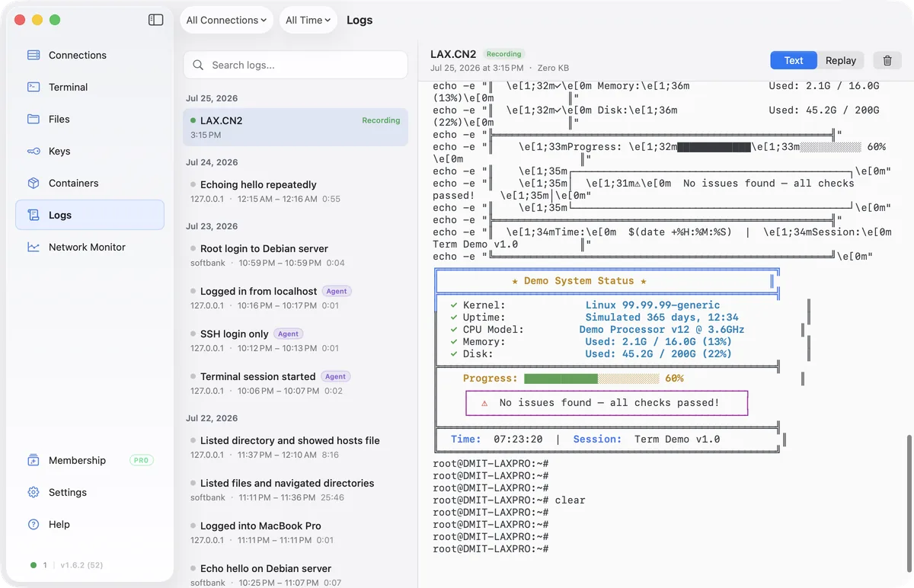This screenshot has height=588, width=914.
Task: Click the Recording badge in header
Action: tap(504, 54)
